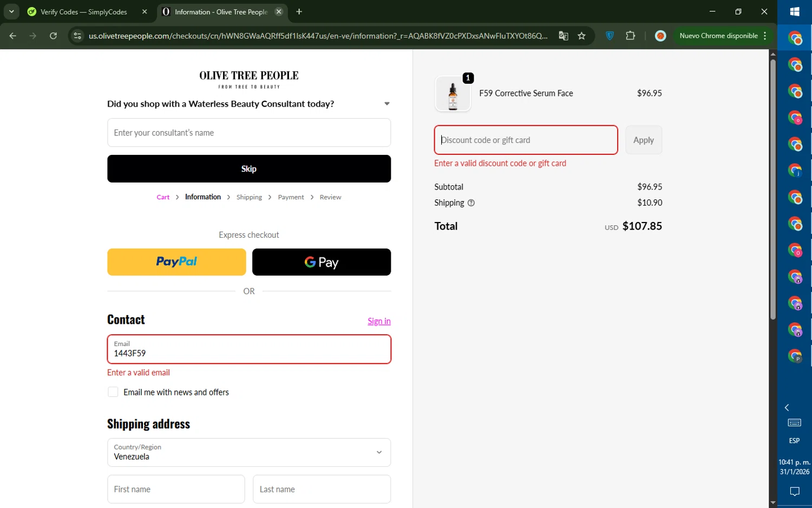Collapse the Waterless Beauty Consultant section
Screen dimensions: 812x508
point(387,104)
